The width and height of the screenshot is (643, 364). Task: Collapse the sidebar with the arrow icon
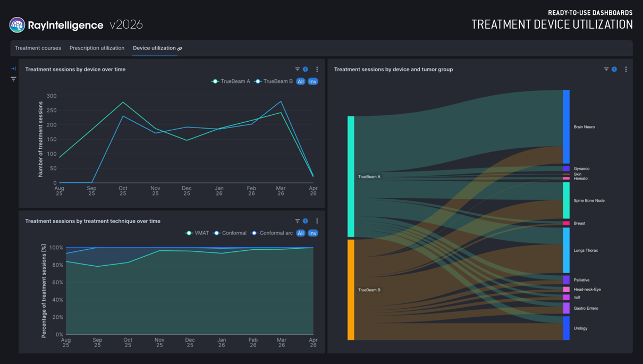(13, 69)
